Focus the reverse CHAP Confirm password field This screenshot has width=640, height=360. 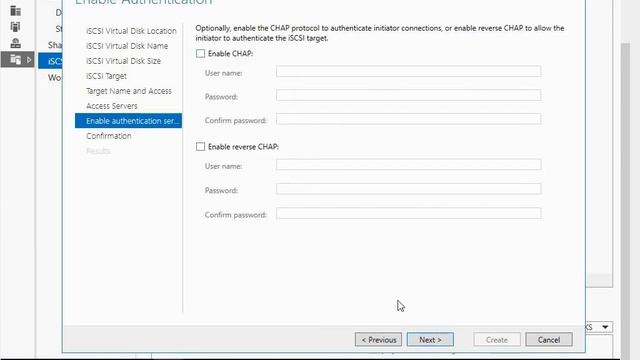point(409,213)
